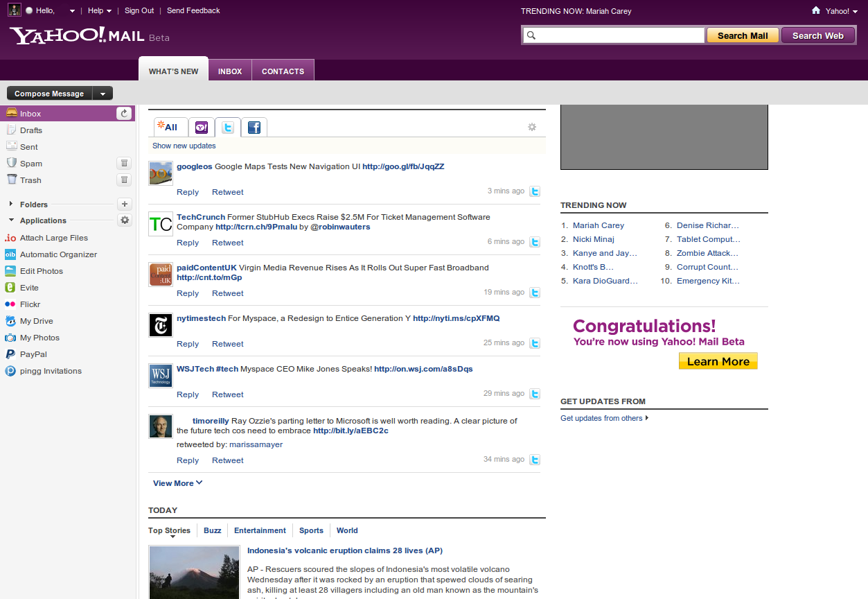The height and width of the screenshot is (599, 868).
Task: Click inside the mail search field
Action: point(617,34)
